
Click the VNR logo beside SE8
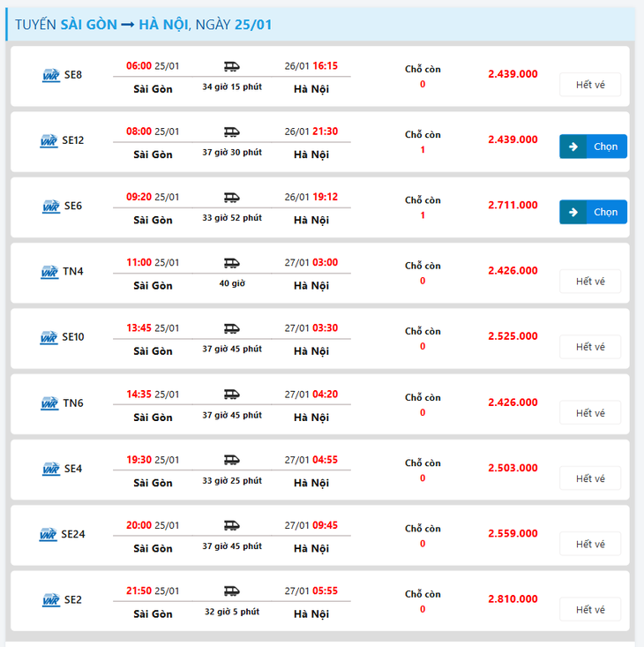coord(51,76)
